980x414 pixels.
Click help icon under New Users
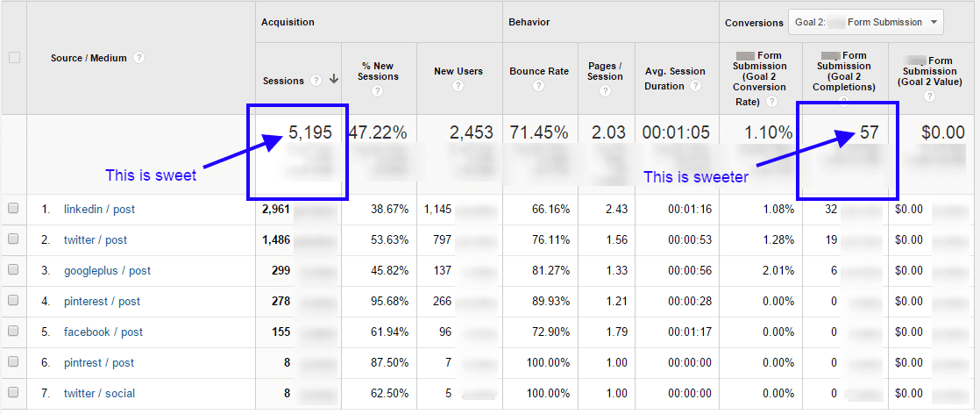point(458,86)
